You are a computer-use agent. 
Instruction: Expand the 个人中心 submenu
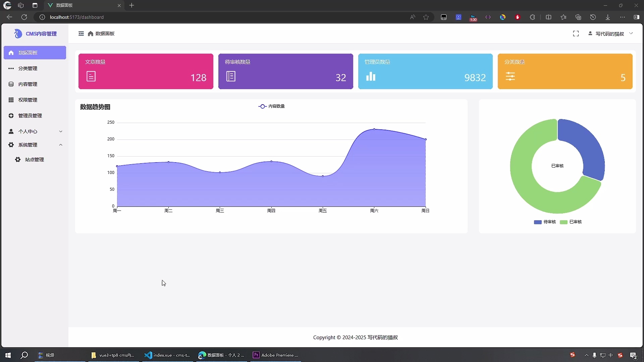click(x=35, y=131)
